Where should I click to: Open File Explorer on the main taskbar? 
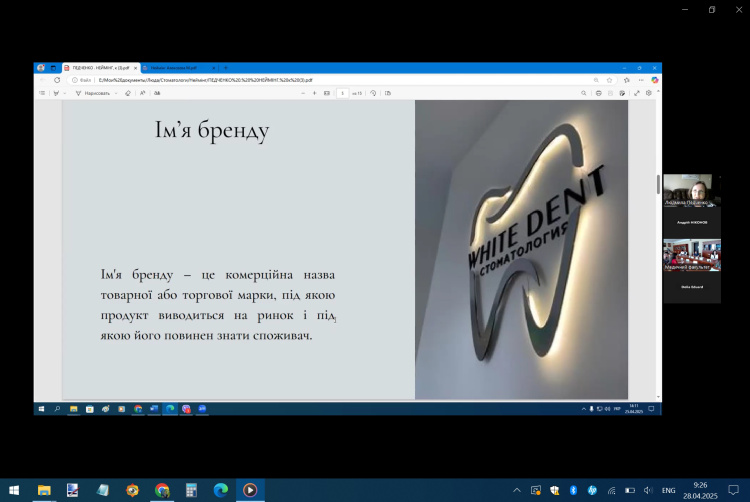coord(44,490)
